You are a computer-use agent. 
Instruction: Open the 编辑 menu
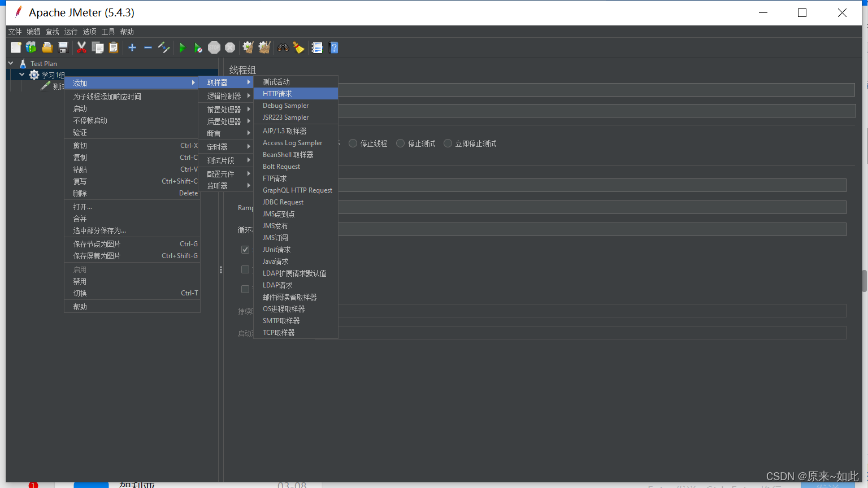click(x=34, y=32)
